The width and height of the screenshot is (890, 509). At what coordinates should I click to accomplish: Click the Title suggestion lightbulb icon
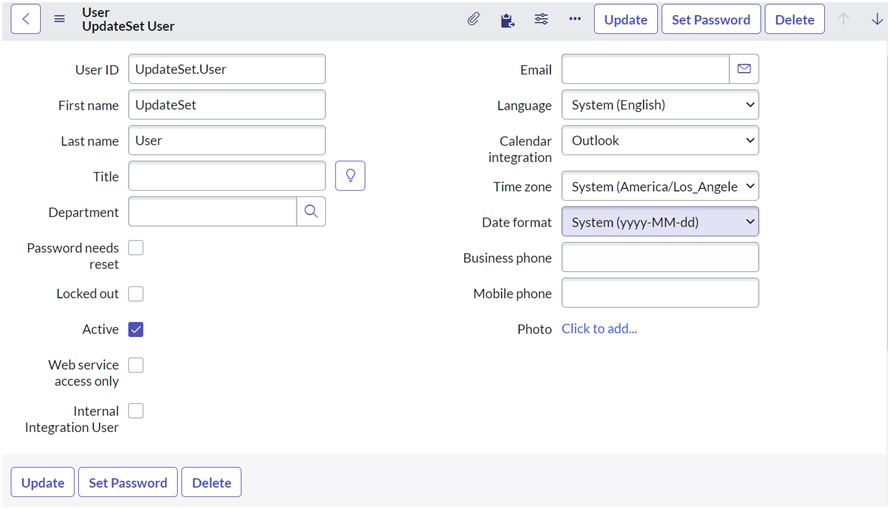tap(350, 176)
